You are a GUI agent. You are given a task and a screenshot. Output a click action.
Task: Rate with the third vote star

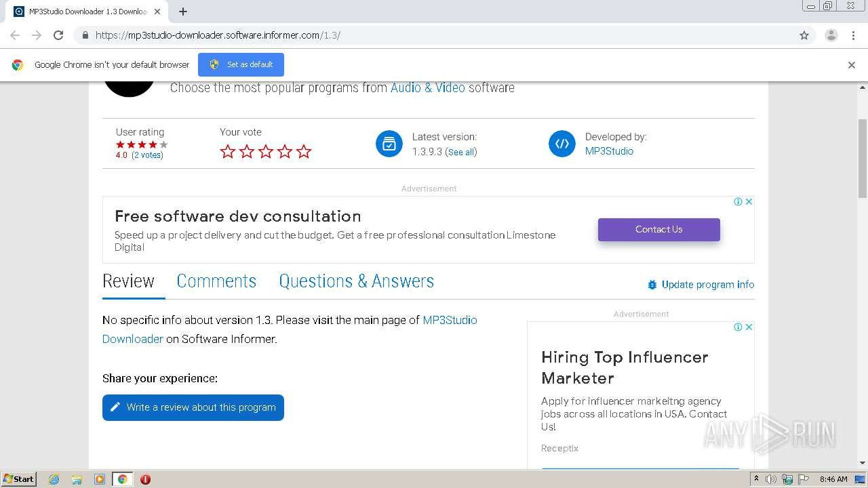266,152
